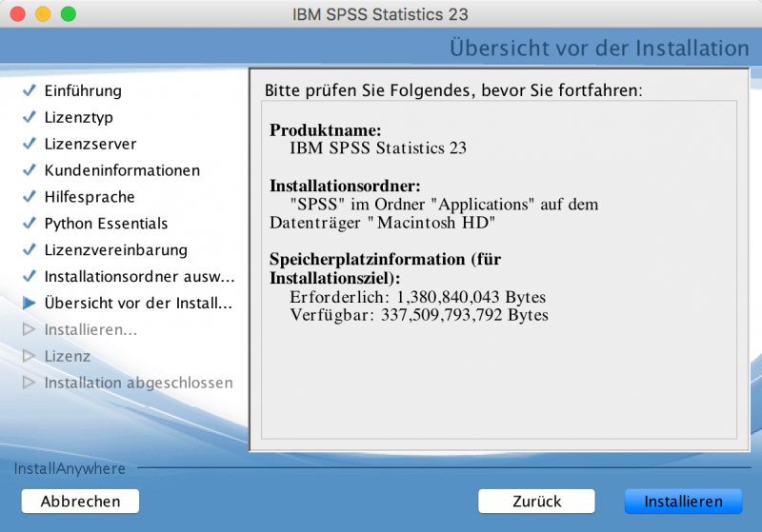Select the Lizenz step label
Image resolution: width=762 pixels, height=532 pixels.
(67, 356)
